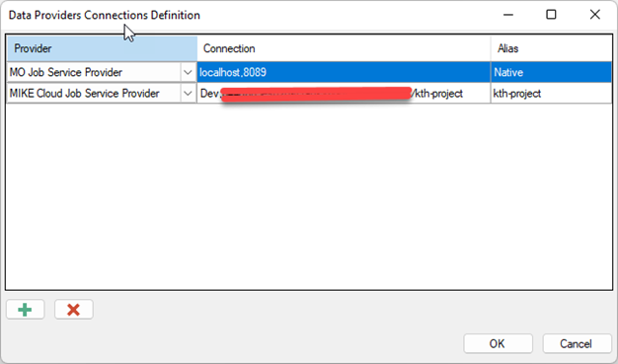Select the Native alias cell

click(x=551, y=72)
